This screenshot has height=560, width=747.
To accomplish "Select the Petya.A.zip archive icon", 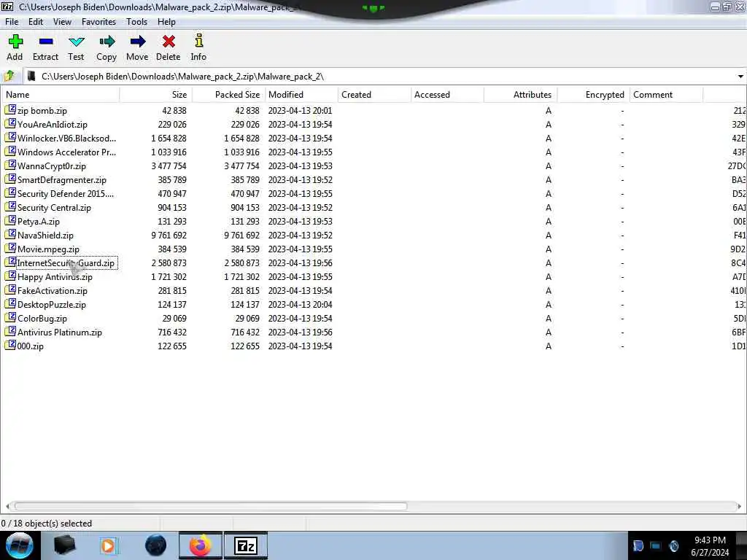I will coord(10,221).
